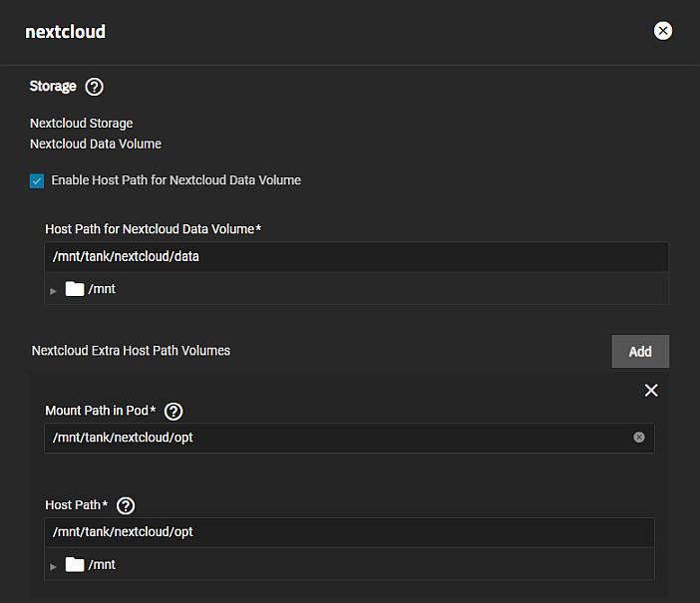Click the Nextcloud Extra Host Path Volumes label
The width and height of the screenshot is (700, 603).
pyautogui.click(x=131, y=351)
